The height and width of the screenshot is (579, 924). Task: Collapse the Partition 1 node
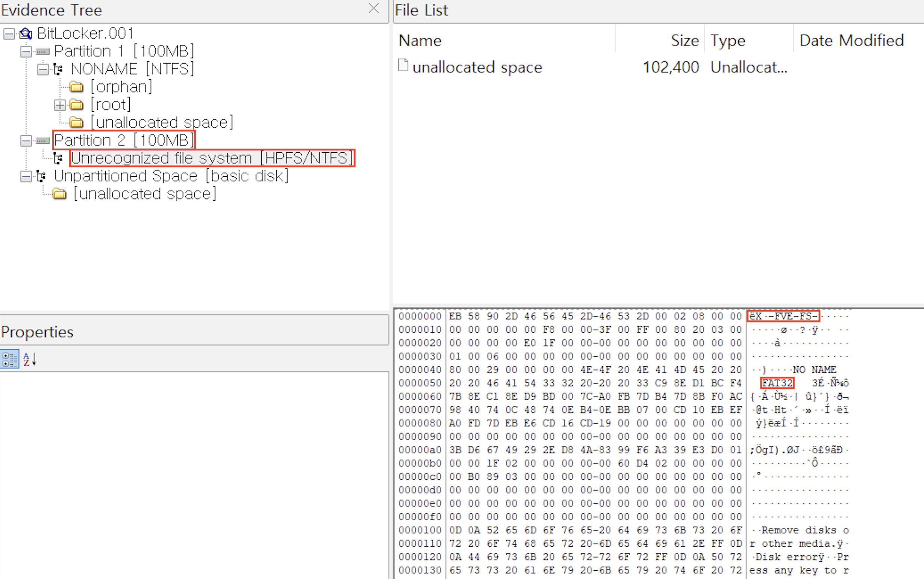click(26, 51)
